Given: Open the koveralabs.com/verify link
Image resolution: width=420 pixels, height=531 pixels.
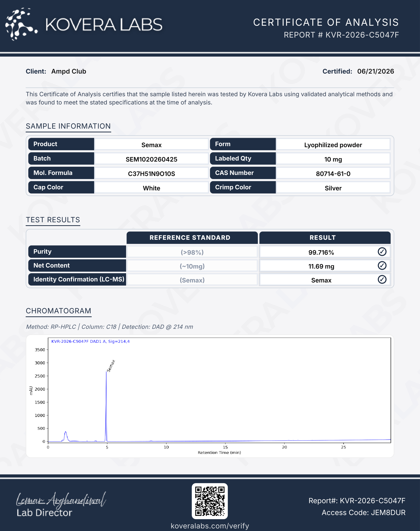Looking at the screenshot, I should 210,526.
